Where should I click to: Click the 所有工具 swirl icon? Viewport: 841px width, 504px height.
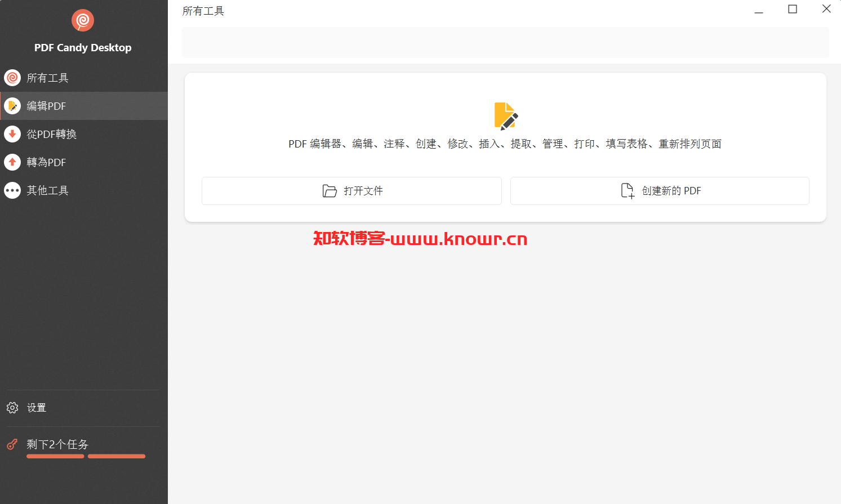(12, 78)
